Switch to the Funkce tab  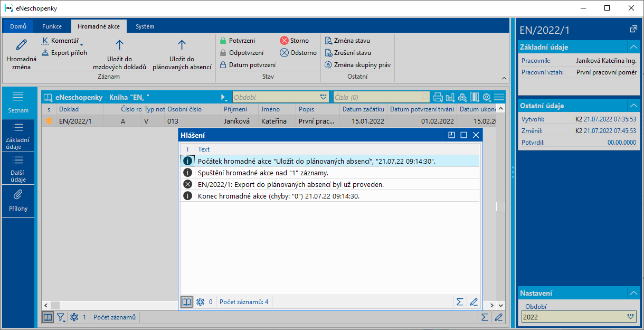52,26
